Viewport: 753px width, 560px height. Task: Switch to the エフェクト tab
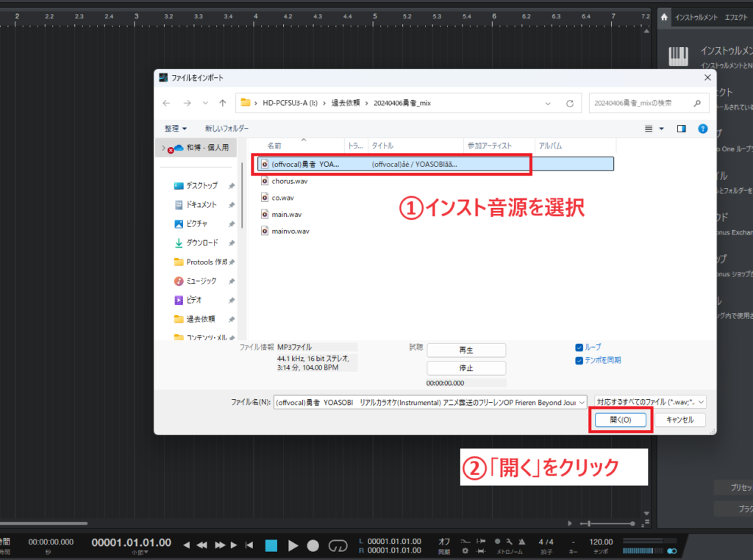coord(738,17)
